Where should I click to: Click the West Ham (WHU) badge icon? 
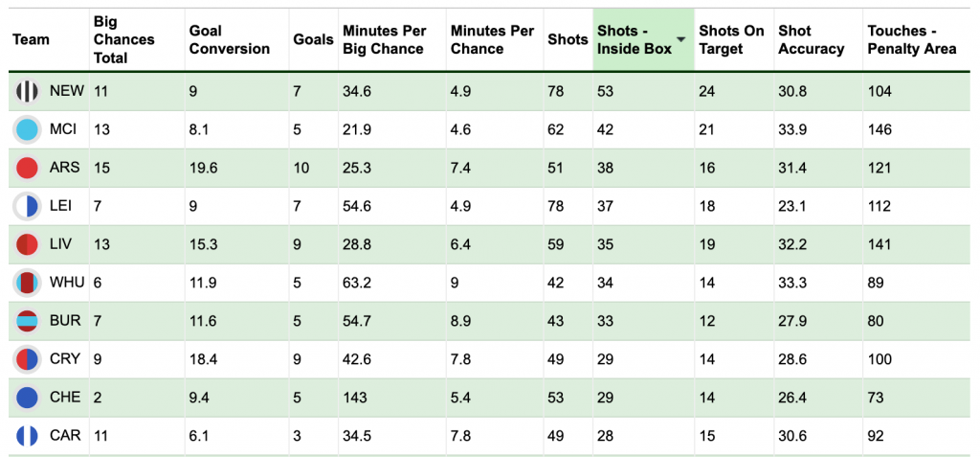coord(28,283)
